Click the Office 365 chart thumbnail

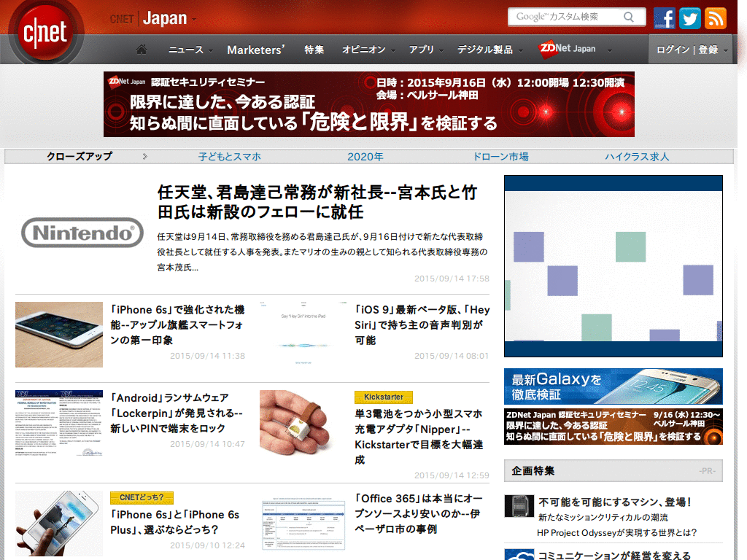tap(303, 524)
